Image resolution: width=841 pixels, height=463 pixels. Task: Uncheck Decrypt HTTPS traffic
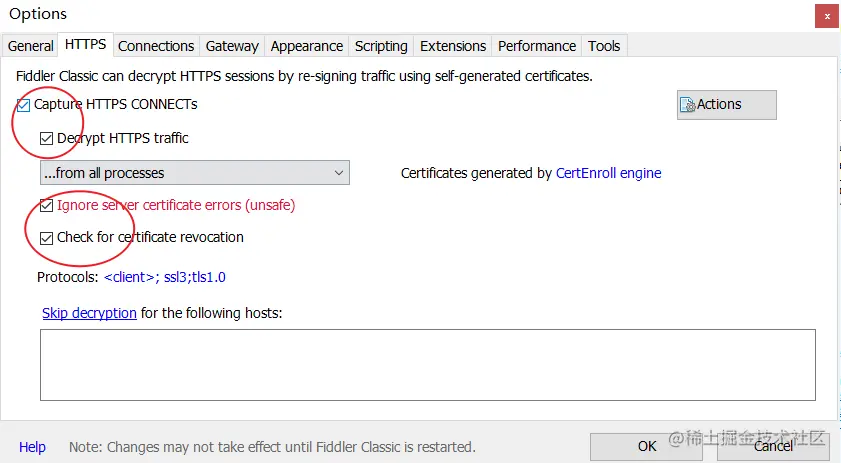[x=47, y=138]
